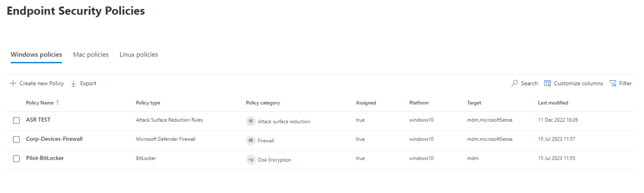Sort by Policy type column header
The height and width of the screenshot is (193, 644).
148,103
